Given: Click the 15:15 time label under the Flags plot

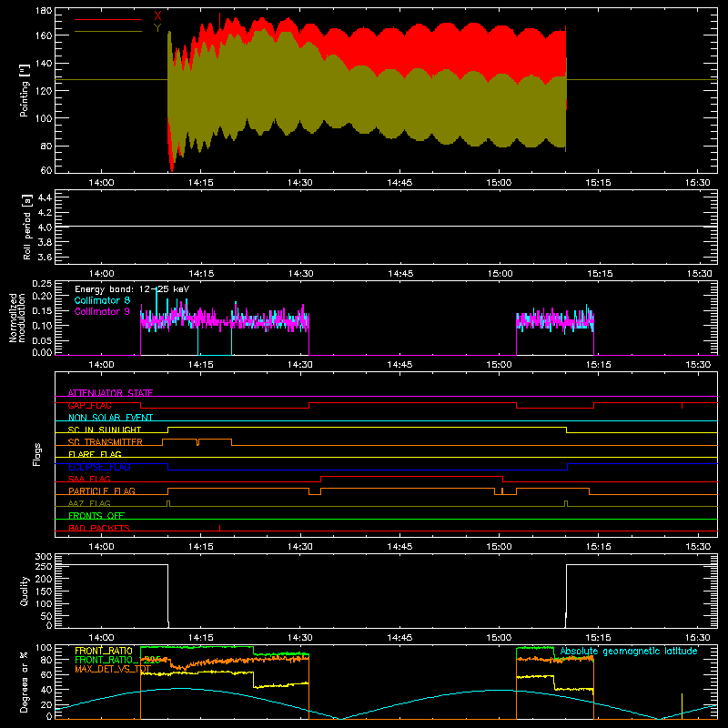Looking at the screenshot, I should (x=599, y=547).
